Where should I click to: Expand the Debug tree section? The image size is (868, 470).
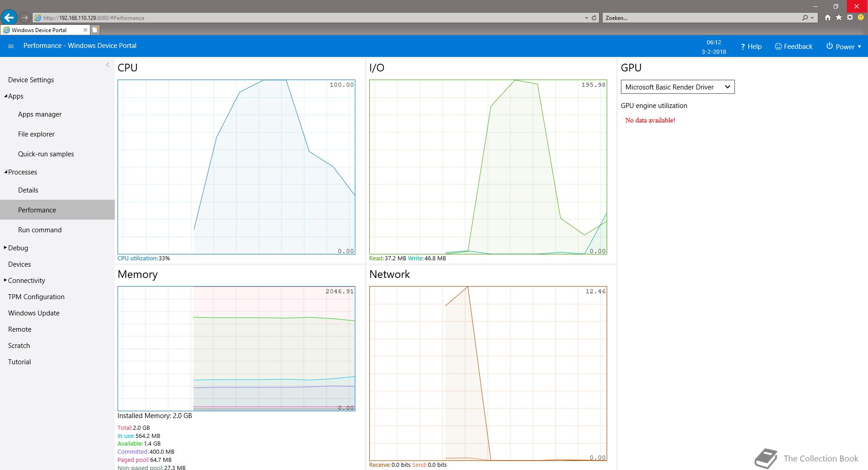pyautogui.click(x=5, y=248)
